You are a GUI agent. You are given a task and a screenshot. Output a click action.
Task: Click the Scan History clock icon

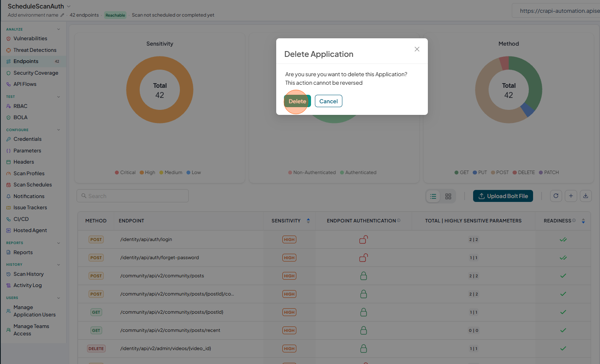pos(9,274)
